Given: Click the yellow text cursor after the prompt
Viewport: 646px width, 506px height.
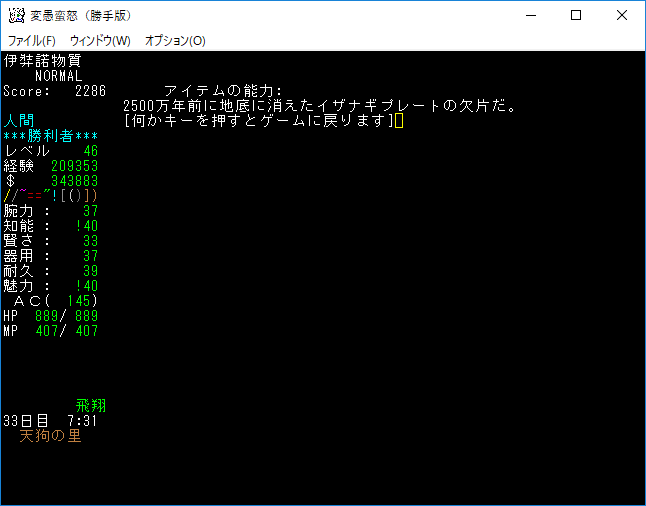Looking at the screenshot, I should point(398,121).
